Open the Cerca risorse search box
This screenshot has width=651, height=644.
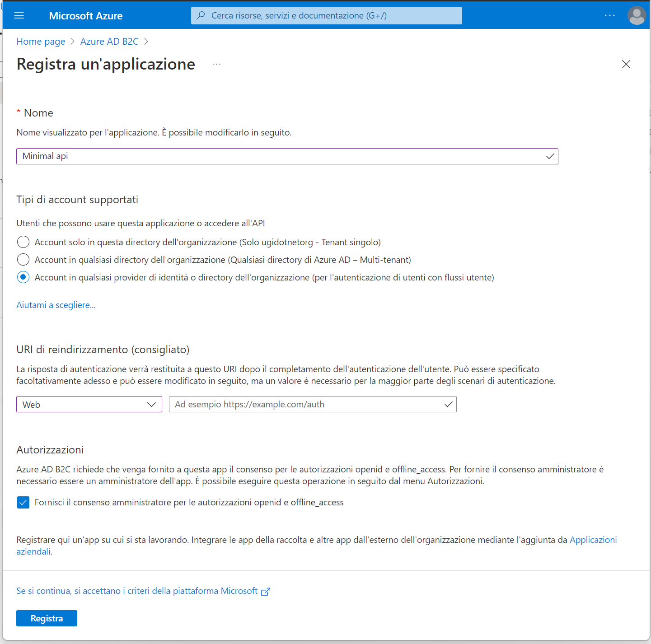click(x=326, y=15)
